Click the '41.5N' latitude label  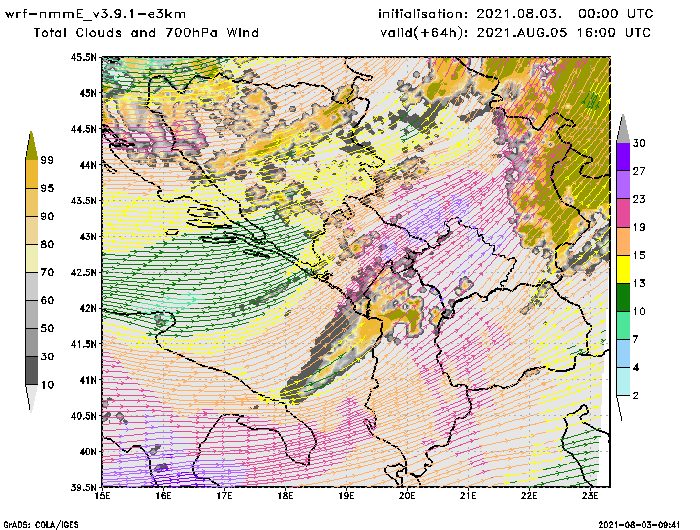click(83, 344)
